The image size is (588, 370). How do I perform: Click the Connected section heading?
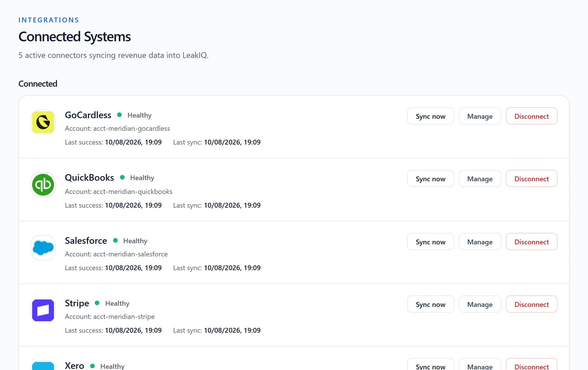(x=38, y=84)
